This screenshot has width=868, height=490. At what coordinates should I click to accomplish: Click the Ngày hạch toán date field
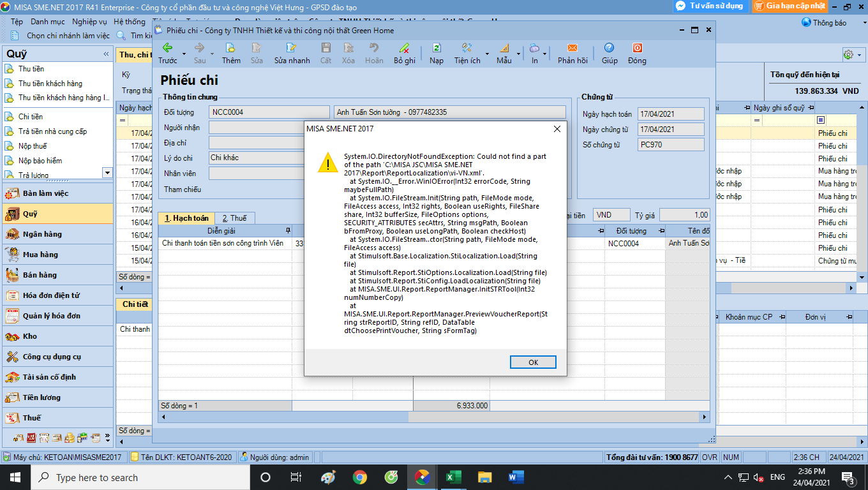click(x=671, y=114)
